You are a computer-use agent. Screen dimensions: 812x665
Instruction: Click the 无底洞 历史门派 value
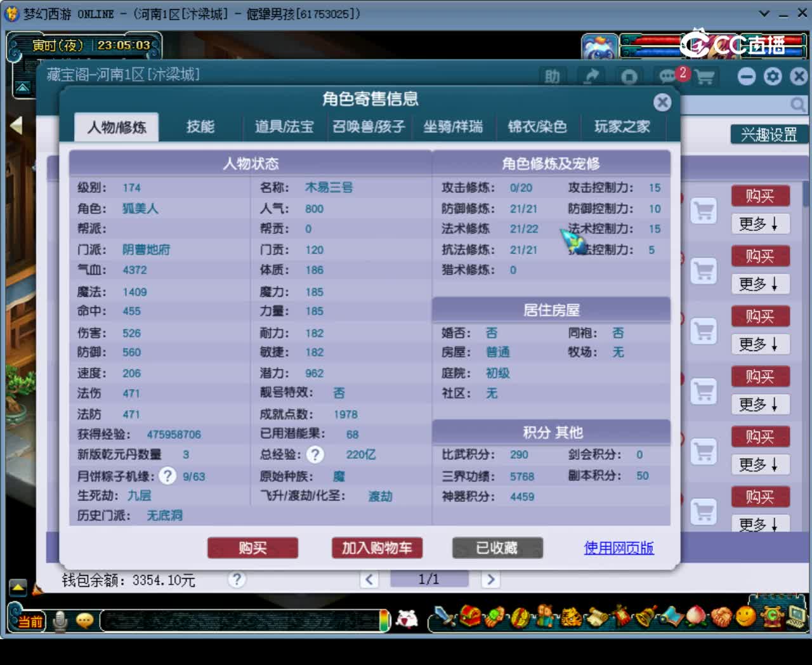tap(164, 516)
